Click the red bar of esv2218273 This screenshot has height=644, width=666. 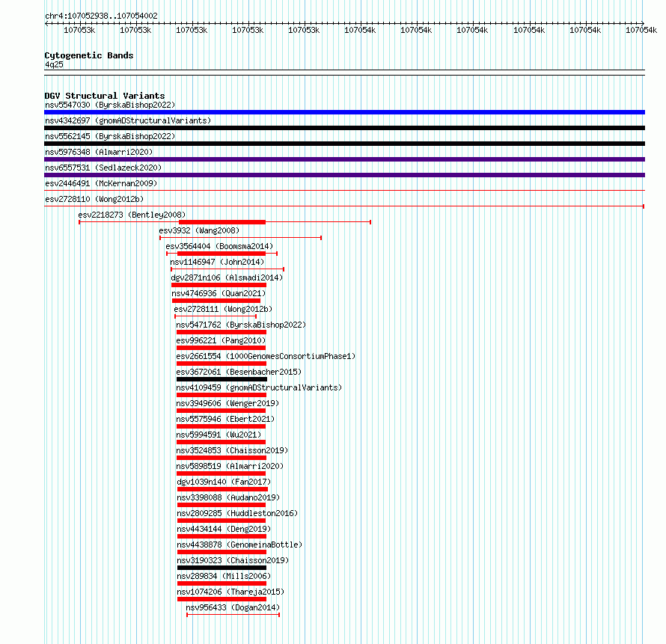(x=222, y=222)
